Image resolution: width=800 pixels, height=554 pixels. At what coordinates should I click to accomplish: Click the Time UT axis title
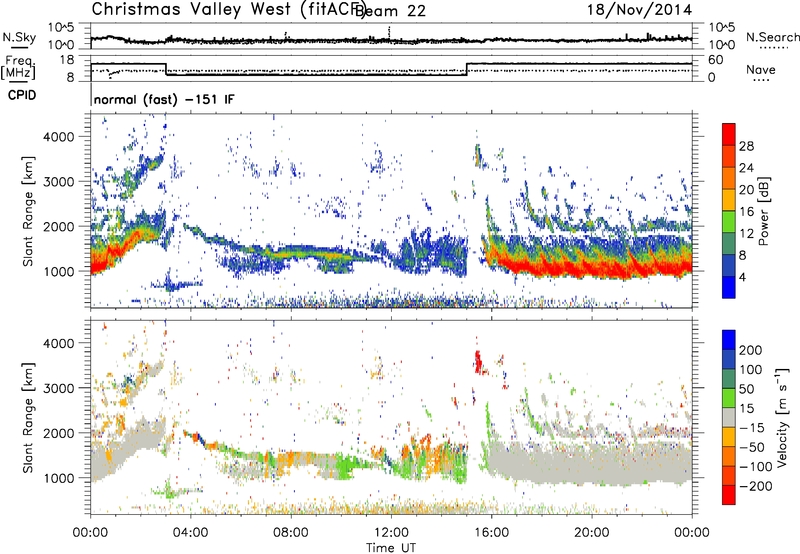coord(391,547)
